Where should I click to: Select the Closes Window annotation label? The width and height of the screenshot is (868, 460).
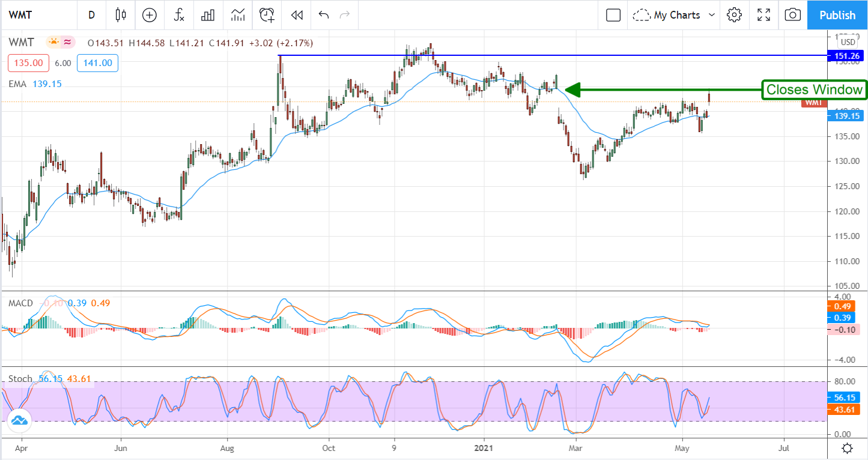click(x=814, y=90)
